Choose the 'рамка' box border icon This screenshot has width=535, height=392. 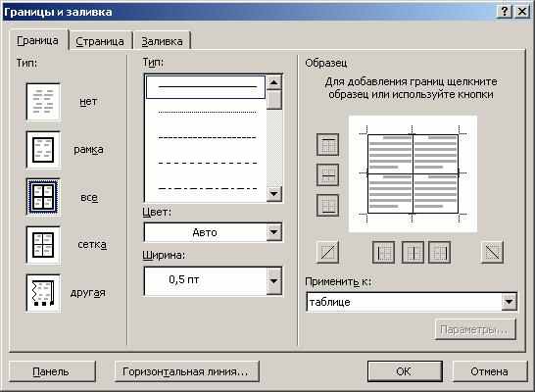43,149
